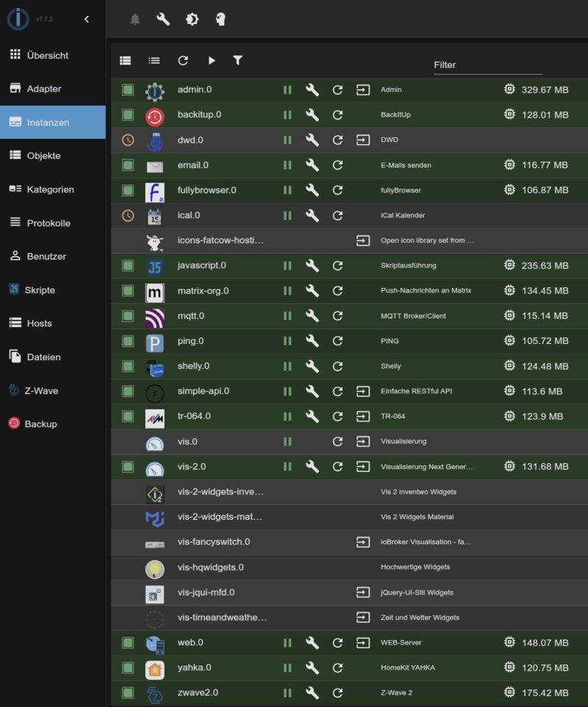Open the wrench settings for javascript.0
The height and width of the screenshot is (707, 588).
[312, 266]
